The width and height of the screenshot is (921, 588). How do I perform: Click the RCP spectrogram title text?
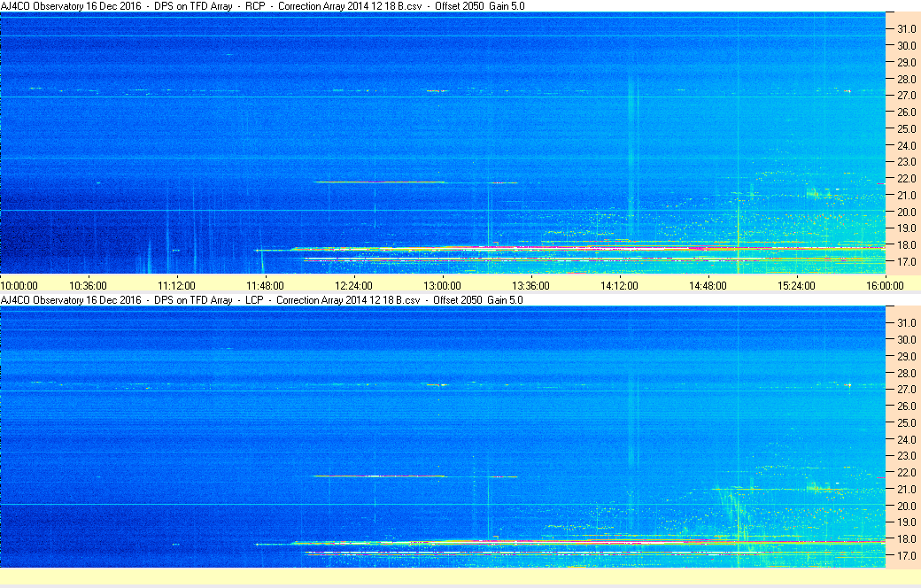coord(262,6)
